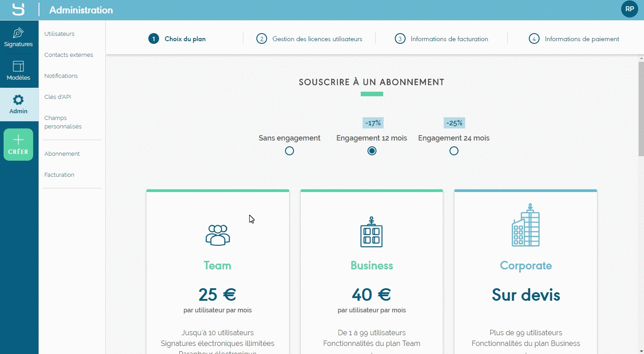Select Sans engagement radio button
This screenshot has height=354, width=644.
pyautogui.click(x=290, y=151)
